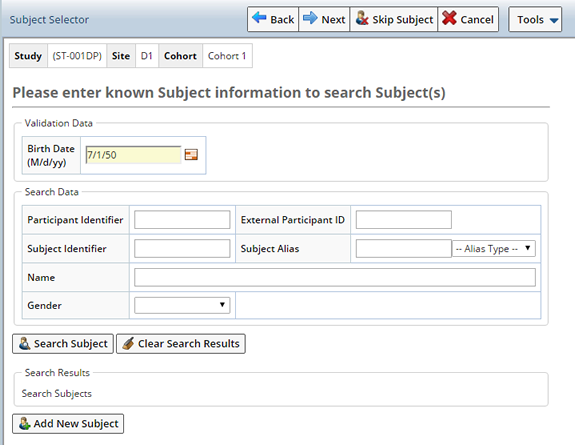Click the red X Cancel icon
The image size is (575, 445).
point(449,18)
